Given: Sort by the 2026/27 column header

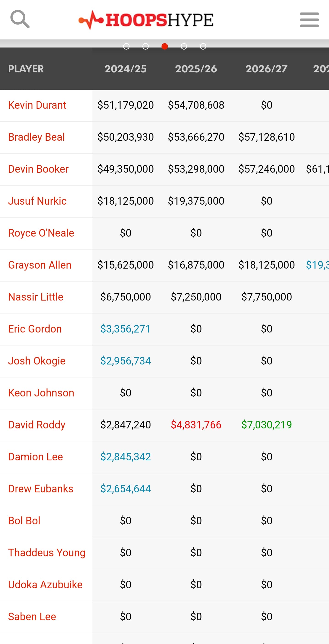Looking at the screenshot, I should (x=266, y=69).
